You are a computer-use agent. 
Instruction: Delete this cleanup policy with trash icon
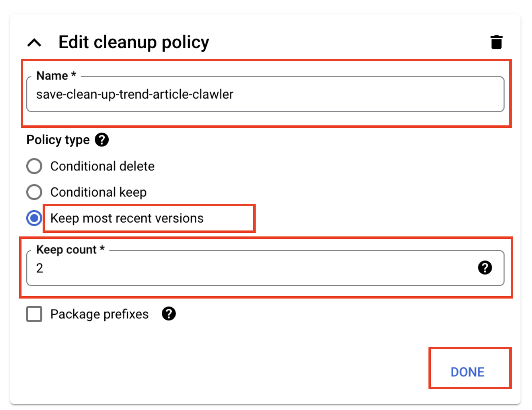tap(496, 42)
